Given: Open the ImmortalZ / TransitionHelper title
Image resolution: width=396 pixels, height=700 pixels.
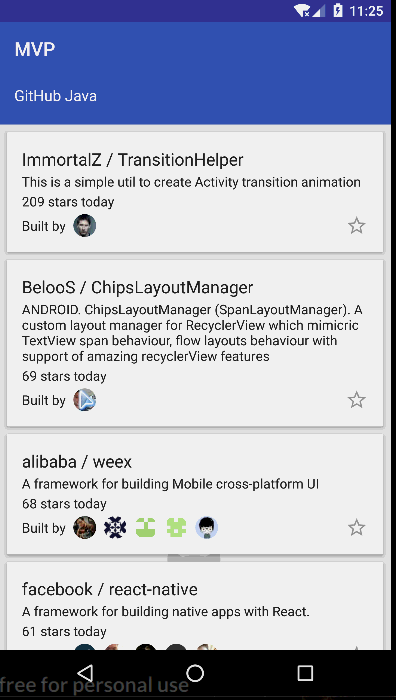Looking at the screenshot, I should click(x=133, y=160).
